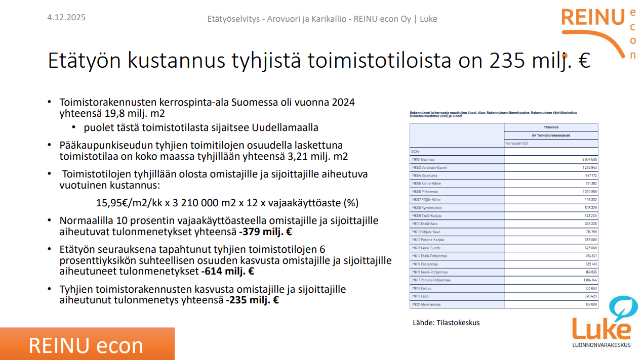Click the Lähde: Tilastokeskus source caption
This screenshot has width=644, height=360.
(x=446, y=323)
